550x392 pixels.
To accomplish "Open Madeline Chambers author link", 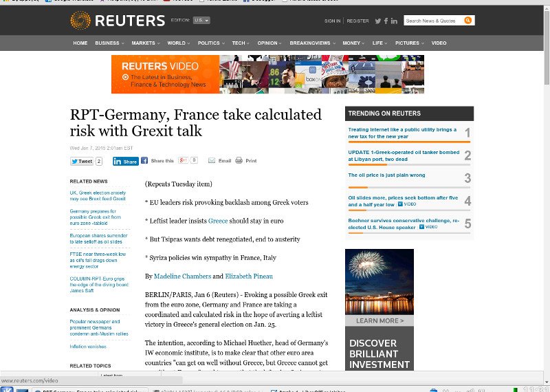I will pyautogui.click(x=182, y=276).
